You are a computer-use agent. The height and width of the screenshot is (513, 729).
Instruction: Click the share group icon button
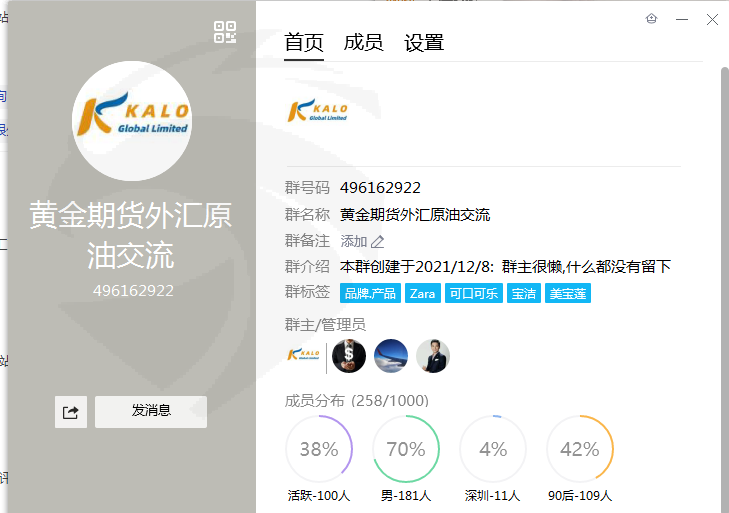pyautogui.click(x=71, y=412)
